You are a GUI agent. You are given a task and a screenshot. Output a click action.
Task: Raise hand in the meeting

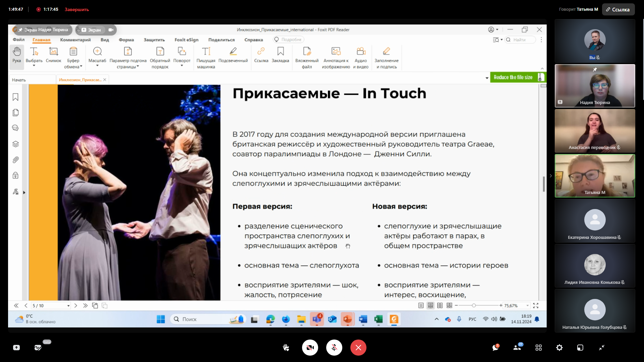(286, 348)
